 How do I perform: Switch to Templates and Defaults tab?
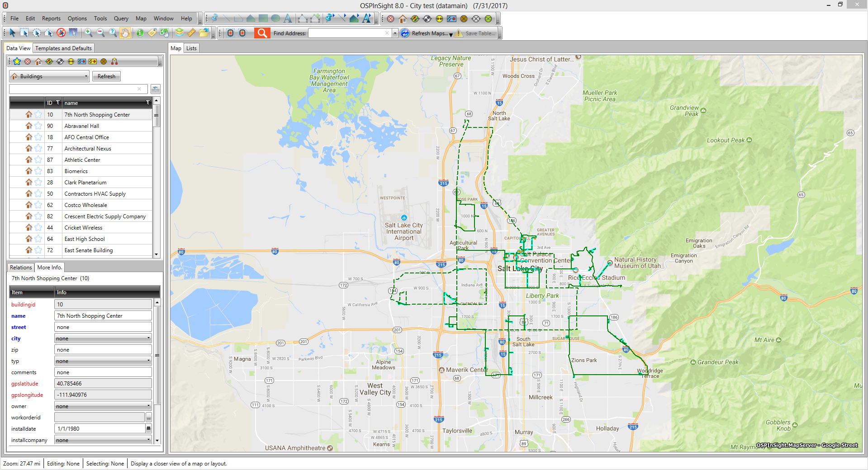[x=63, y=48]
